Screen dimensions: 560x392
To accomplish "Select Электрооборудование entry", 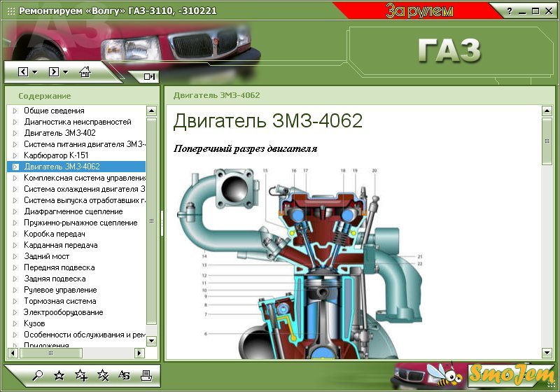I will (x=63, y=312).
